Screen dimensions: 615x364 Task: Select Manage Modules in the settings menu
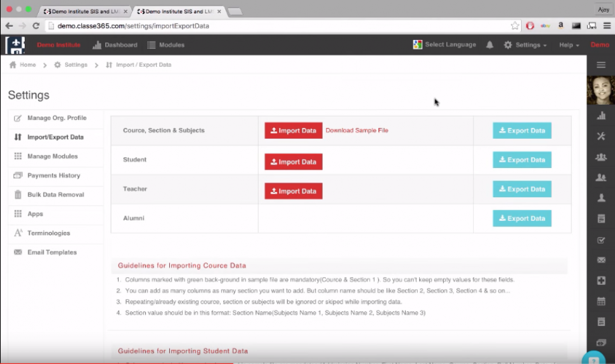point(56,157)
